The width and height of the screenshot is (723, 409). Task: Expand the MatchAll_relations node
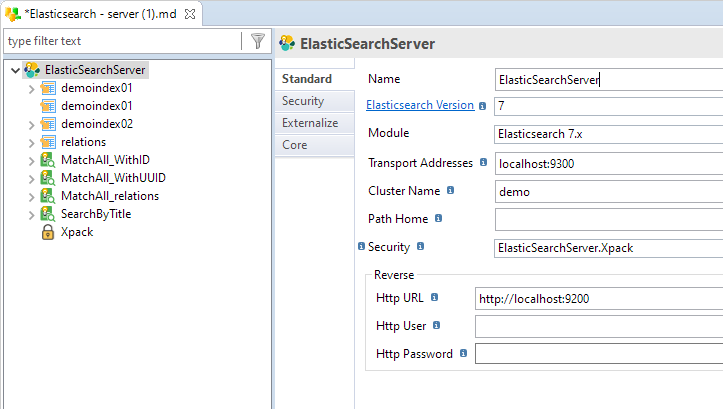tap(31, 197)
